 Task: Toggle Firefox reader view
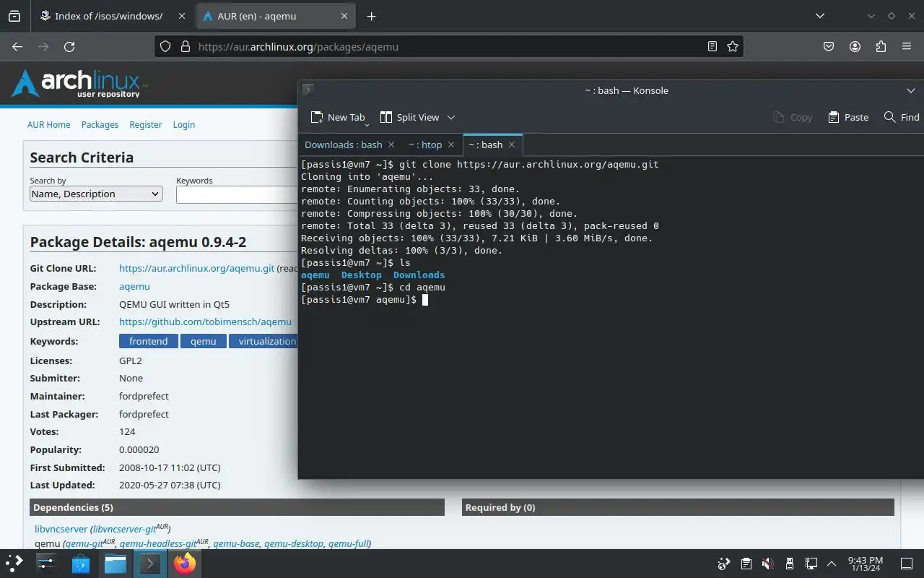coord(712,46)
